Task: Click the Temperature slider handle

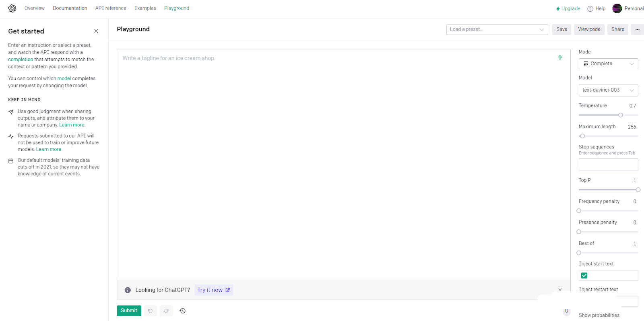Action: [620, 115]
